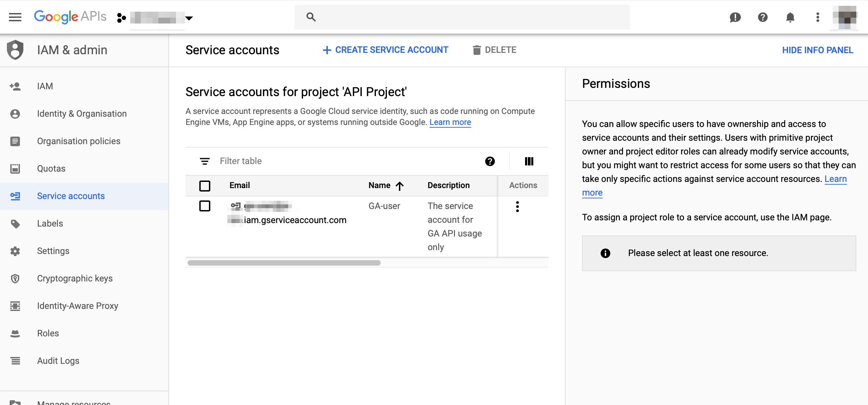Click the search magnifier icon
This screenshot has height=405, width=868.
click(x=311, y=17)
